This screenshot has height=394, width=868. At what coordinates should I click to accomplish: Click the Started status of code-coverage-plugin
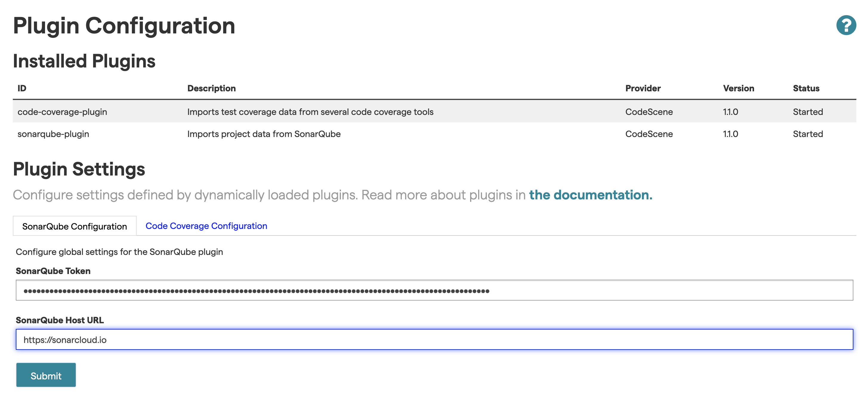[x=807, y=112]
